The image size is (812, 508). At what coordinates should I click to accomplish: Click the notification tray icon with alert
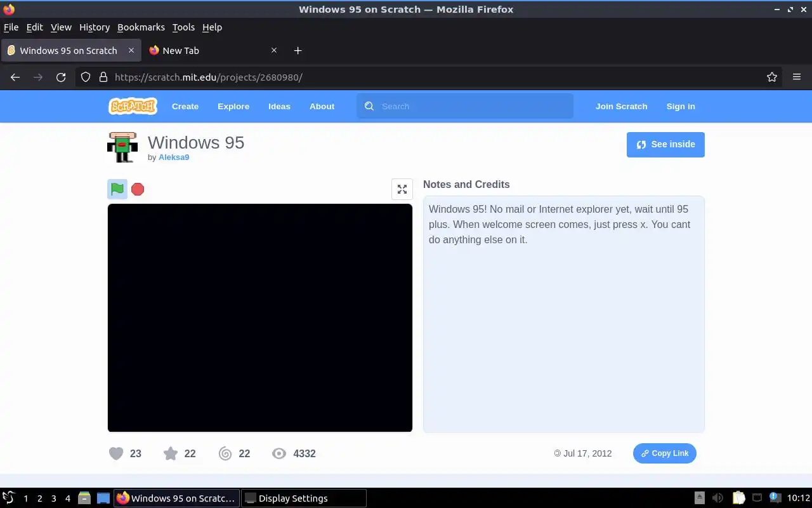click(x=775, y=498)
